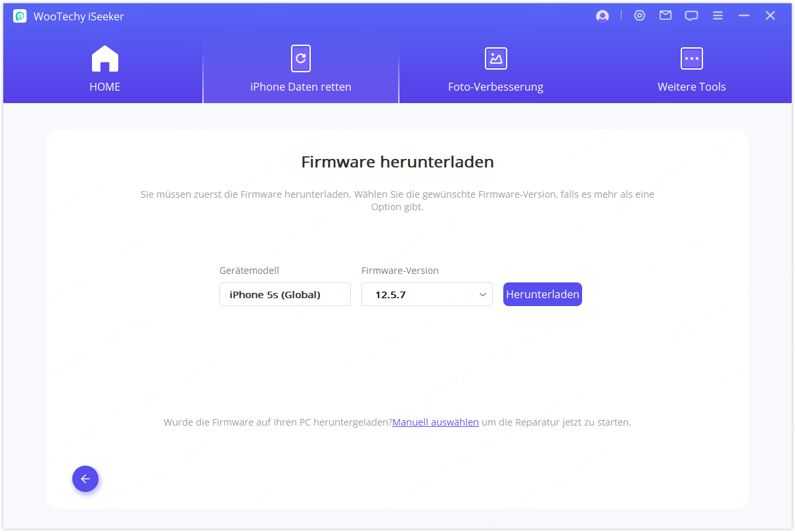Click the support badge icon in the titlebar
Screen dimensions: 795x532
[x=639, y=15]
